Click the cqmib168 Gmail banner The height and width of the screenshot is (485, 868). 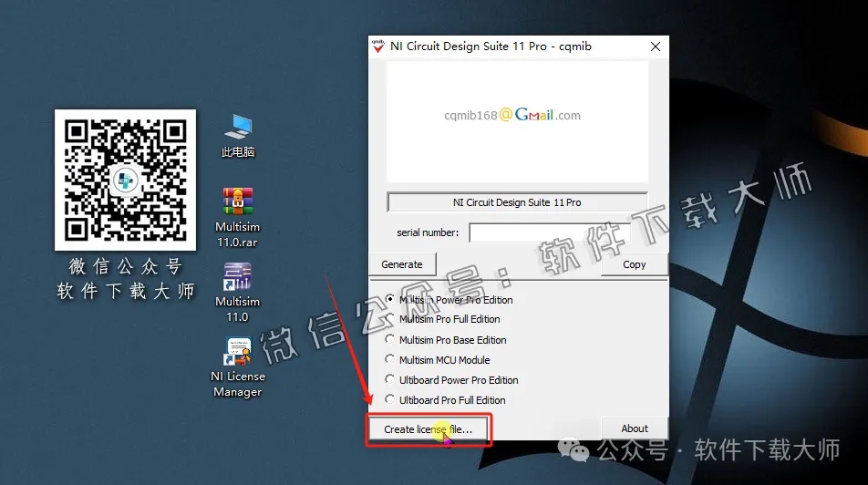point(517,116)
